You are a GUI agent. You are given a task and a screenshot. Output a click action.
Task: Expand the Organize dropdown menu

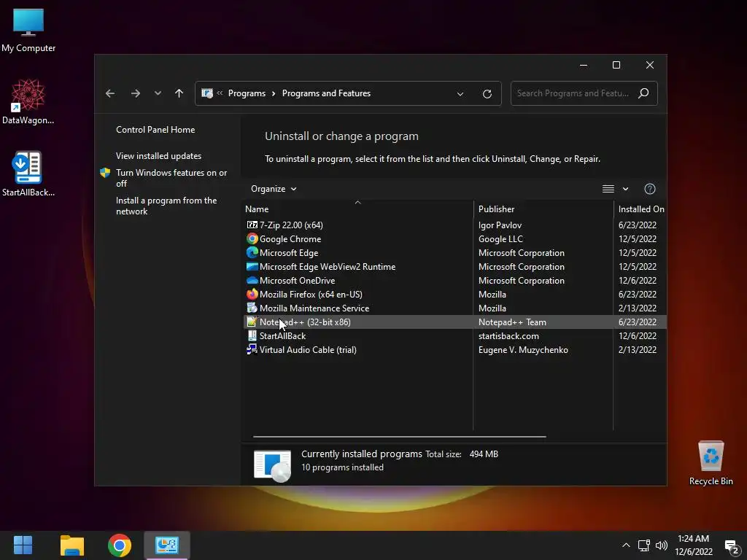[274, 189]
